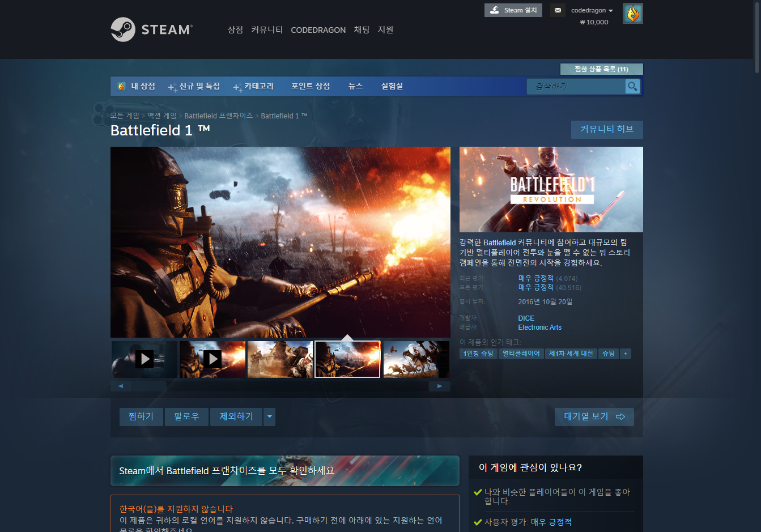Click 제외하기 button

click(x=236, y=417)
